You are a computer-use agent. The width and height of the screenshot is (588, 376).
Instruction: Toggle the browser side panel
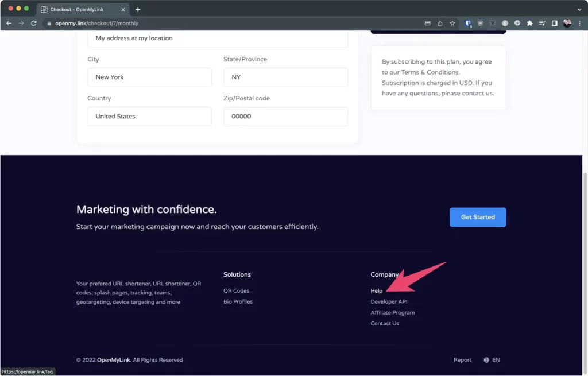tap(554, 23)
